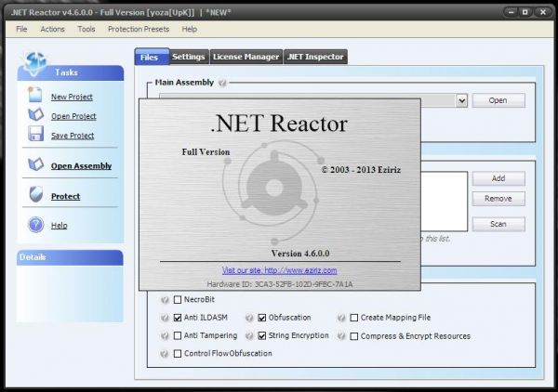Click help icon next to Compress & Encrypt Resources
558x392 pixels.
[x=341, y=336]
